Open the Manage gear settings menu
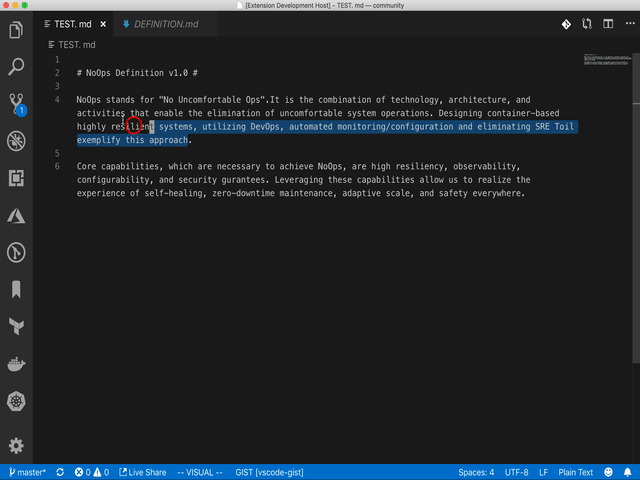The width and height of the screenshot is (640, 480). point(16,446)
